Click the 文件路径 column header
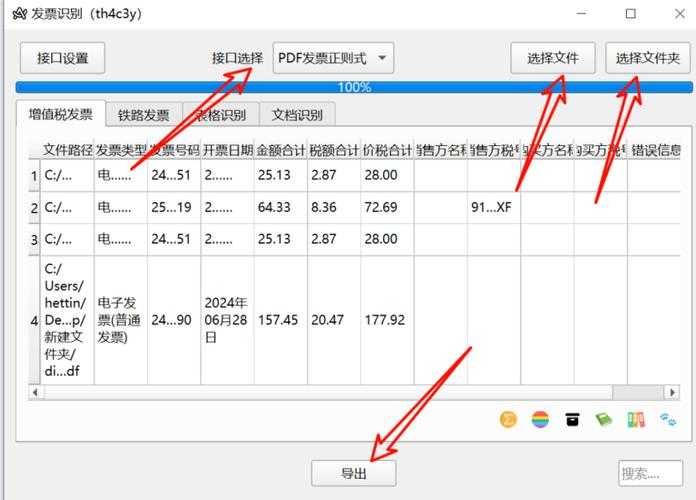This screenshot has height=500, width=696. tap(67, 150)
